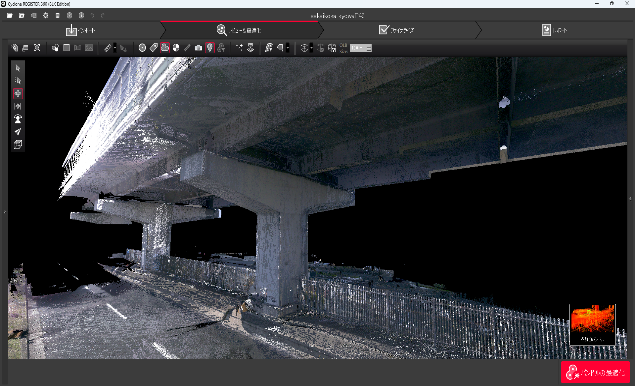The width and height of the screenshot is (635, 386).
Task: Click the camera snapshot icon in toolbar
Action: pos(198,48)
